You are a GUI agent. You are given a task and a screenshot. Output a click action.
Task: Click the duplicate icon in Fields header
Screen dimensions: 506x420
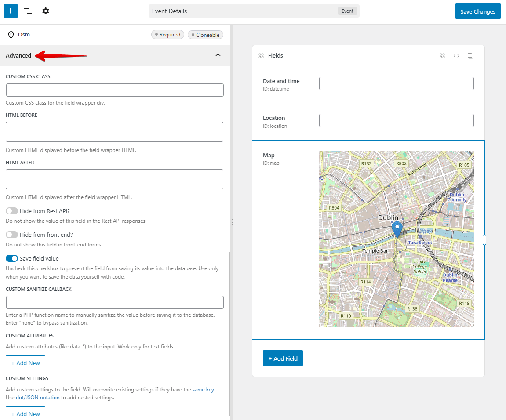(x=470, y=56)
